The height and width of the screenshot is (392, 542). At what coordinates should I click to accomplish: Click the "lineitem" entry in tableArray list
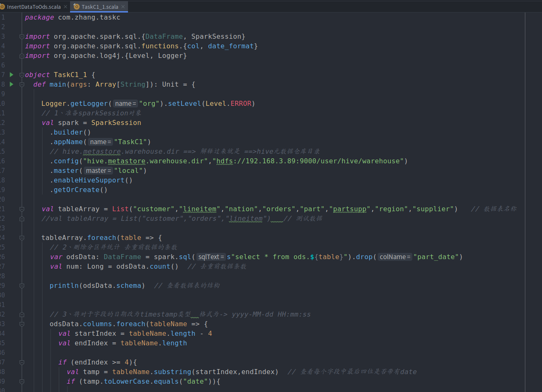click(200, 209)
